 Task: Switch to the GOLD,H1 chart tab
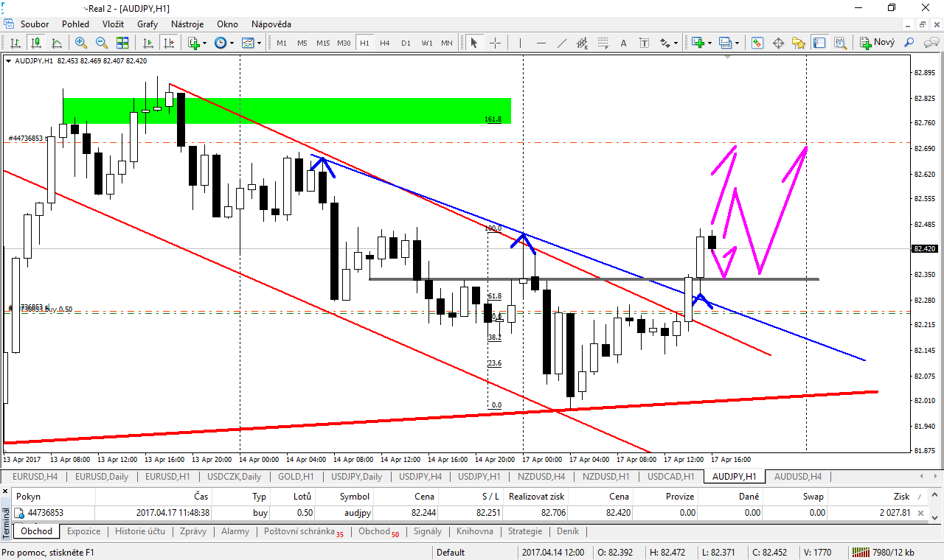295,476
